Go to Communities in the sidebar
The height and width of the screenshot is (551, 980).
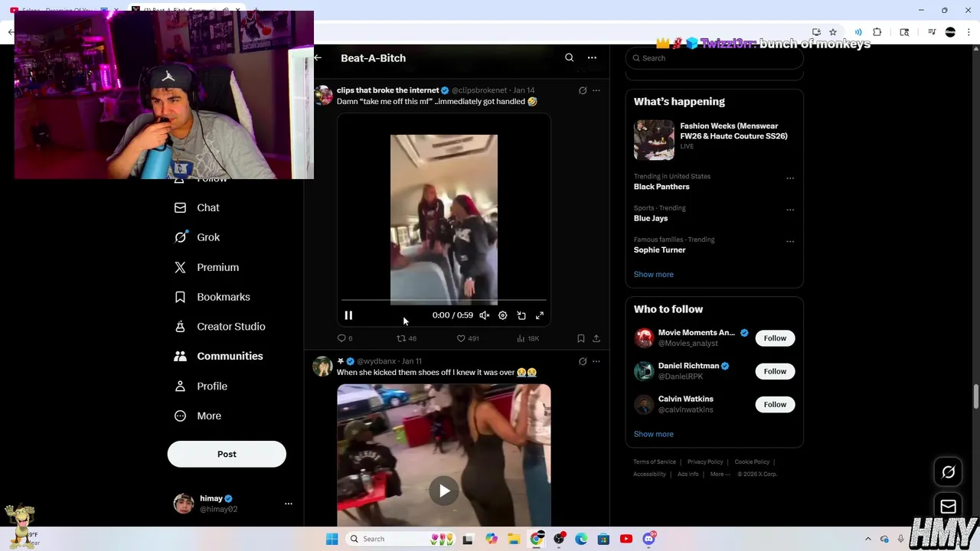218,356
